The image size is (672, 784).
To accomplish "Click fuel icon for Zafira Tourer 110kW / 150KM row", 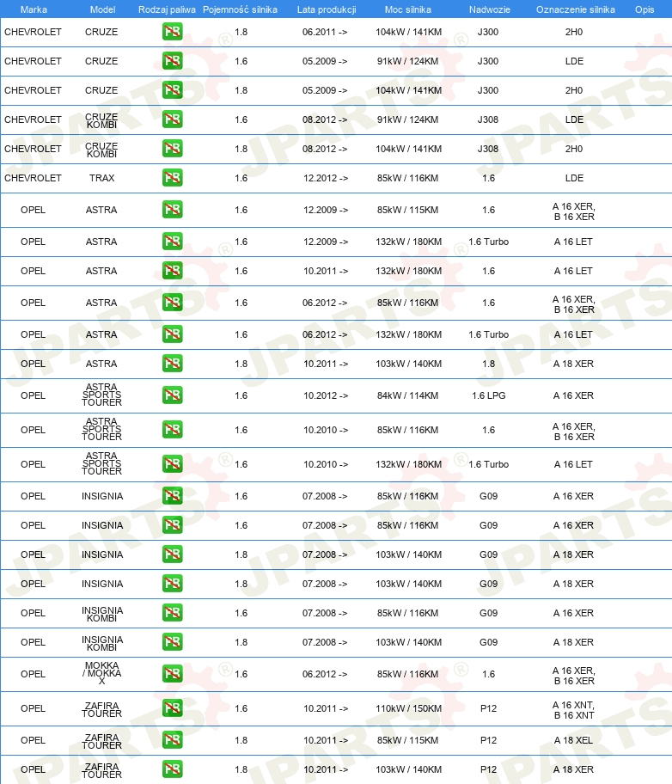I will pos(173,708).
